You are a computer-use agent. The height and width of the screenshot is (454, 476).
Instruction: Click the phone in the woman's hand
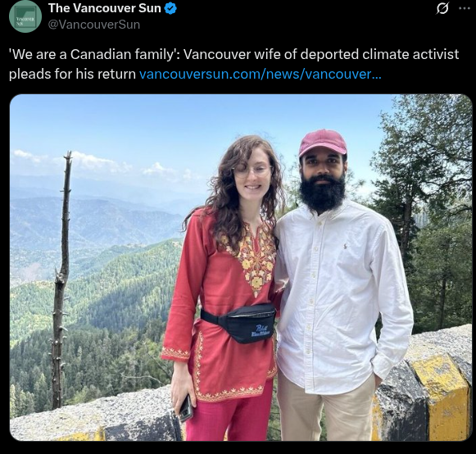click(186, 409)
